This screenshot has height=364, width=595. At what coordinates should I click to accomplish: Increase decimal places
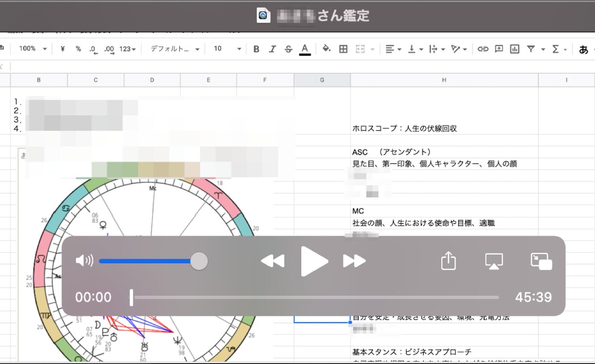(109, 49)
